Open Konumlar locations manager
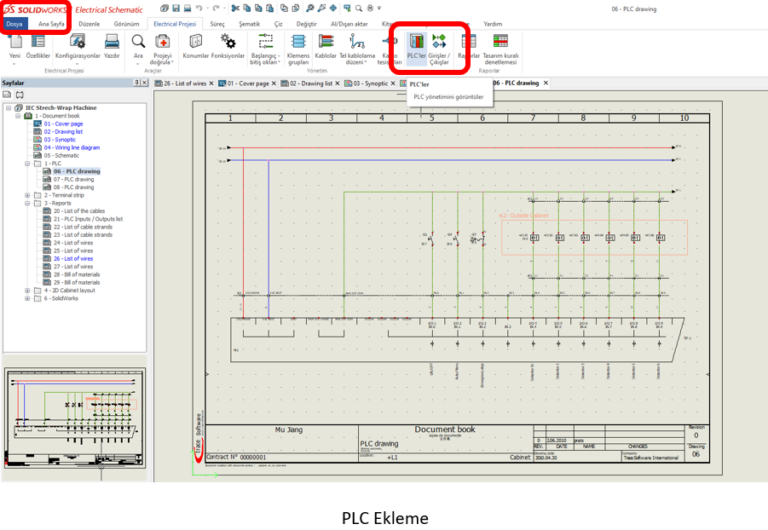This screenshot has height=530, width=768. 196,44
